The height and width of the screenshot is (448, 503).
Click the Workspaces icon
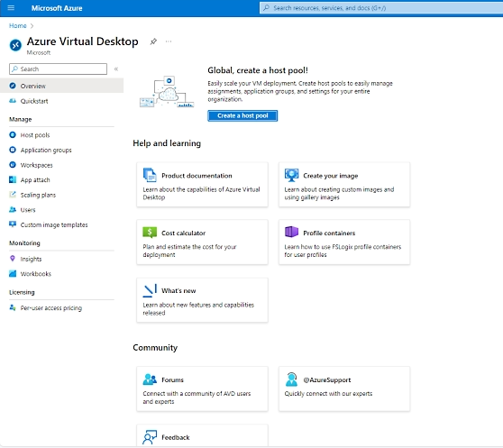click(x=13, y=165)
